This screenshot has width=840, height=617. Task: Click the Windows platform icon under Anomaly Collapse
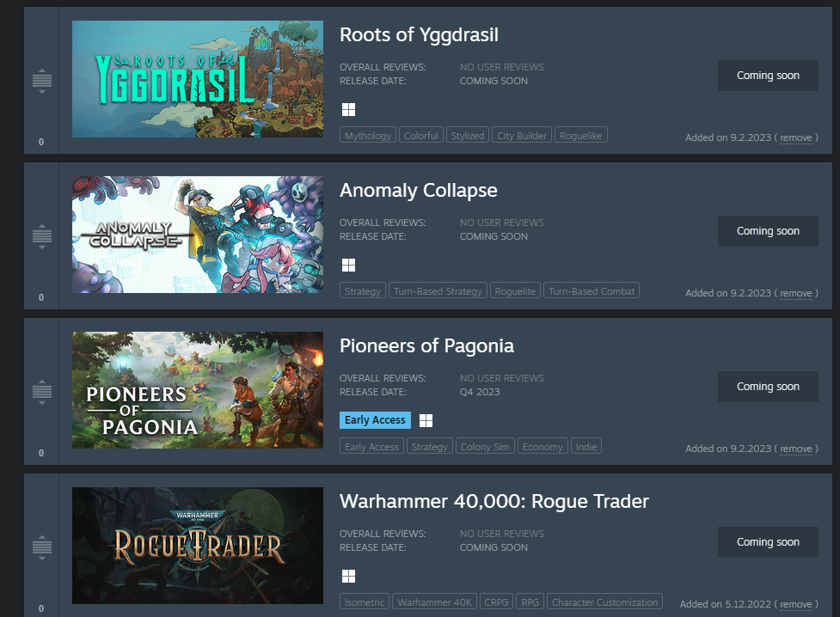pos(348,266)
